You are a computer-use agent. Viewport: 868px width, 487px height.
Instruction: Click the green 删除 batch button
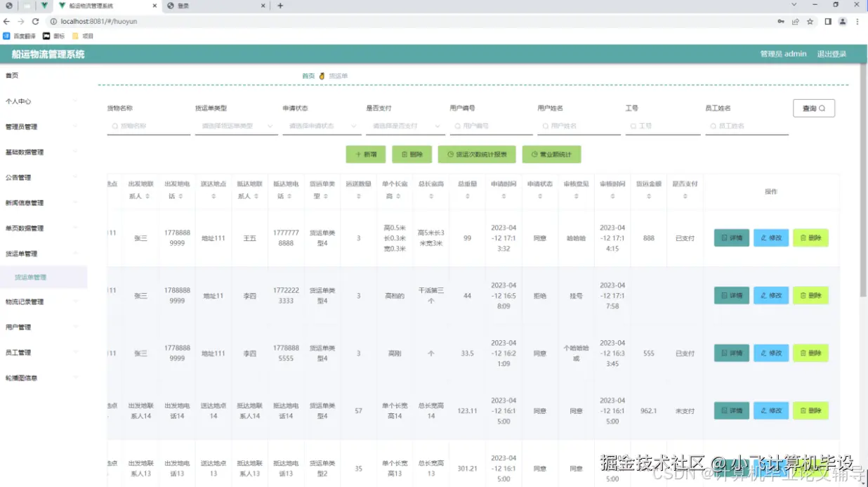412,155
